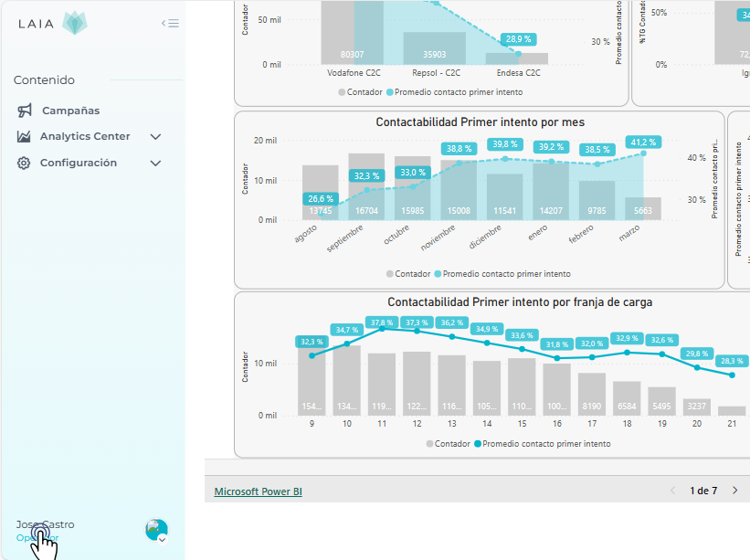Click the 41,2 % data label for marzo
The image size is (750, 560).
click(643, 143)
